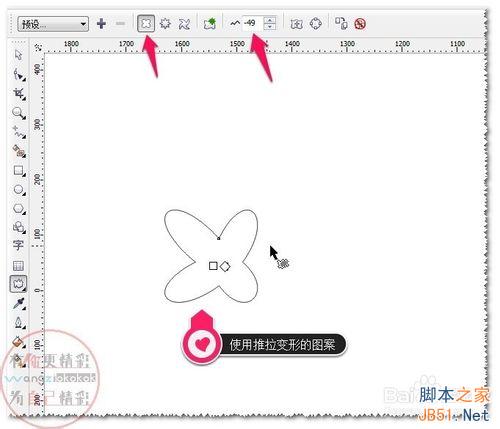Select the Text tool (字)
500x429 pixels.
[x=18, y=245]
